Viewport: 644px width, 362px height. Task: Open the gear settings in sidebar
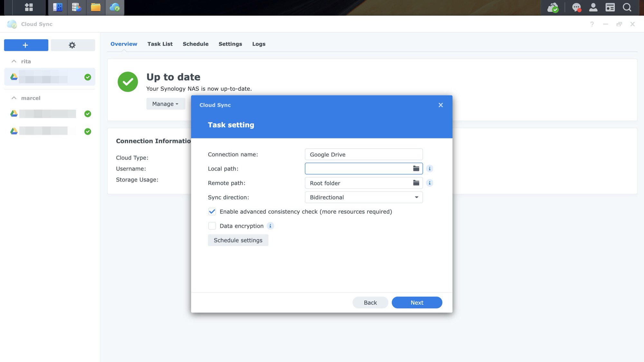(72, 45)
